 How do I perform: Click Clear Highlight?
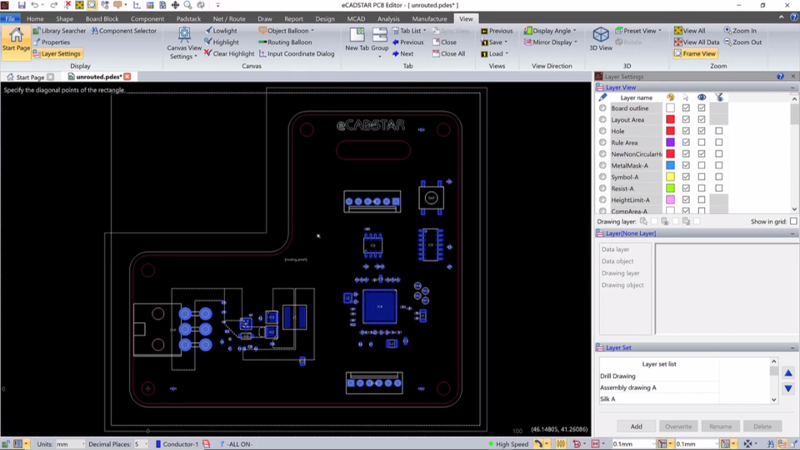(x=229, y=54)
